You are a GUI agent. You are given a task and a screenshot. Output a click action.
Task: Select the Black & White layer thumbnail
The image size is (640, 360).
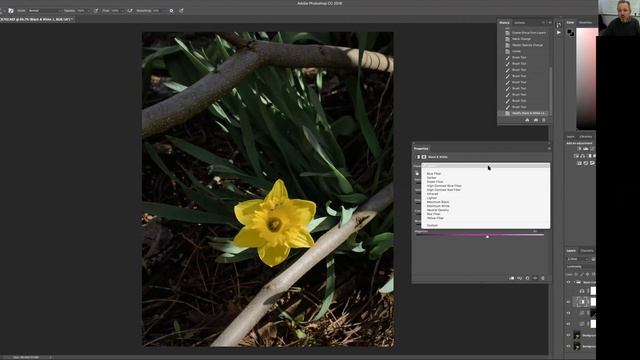(582, 302)
